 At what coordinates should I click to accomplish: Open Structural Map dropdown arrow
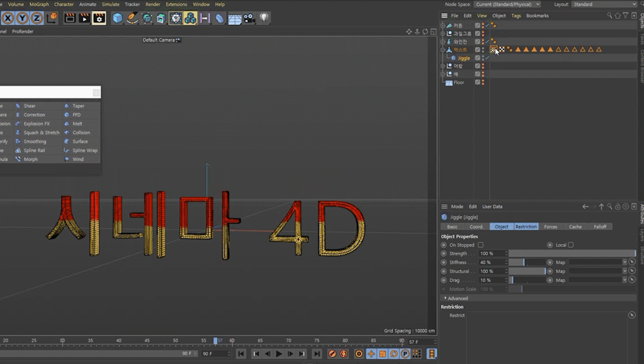(x=625, y=271)
